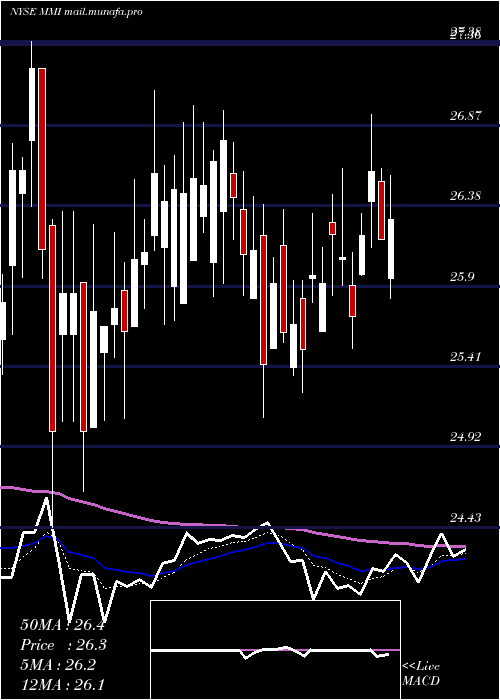Click the Price : 26.3 readout
The image size is (500, 700).
[x=63, y=645]
